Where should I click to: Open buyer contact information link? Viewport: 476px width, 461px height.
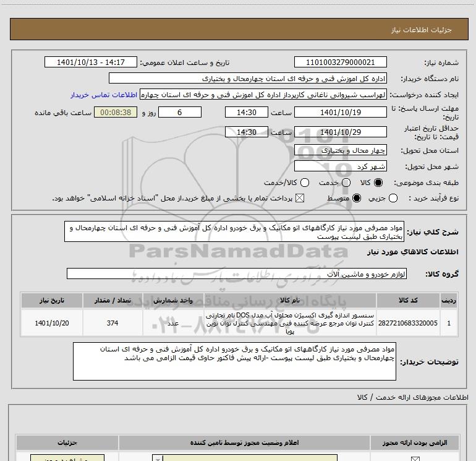click(104, 95)
